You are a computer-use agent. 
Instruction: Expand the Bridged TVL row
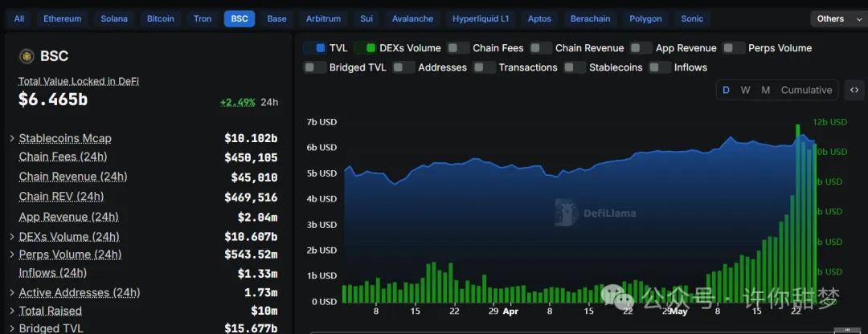tap(12, 328)
